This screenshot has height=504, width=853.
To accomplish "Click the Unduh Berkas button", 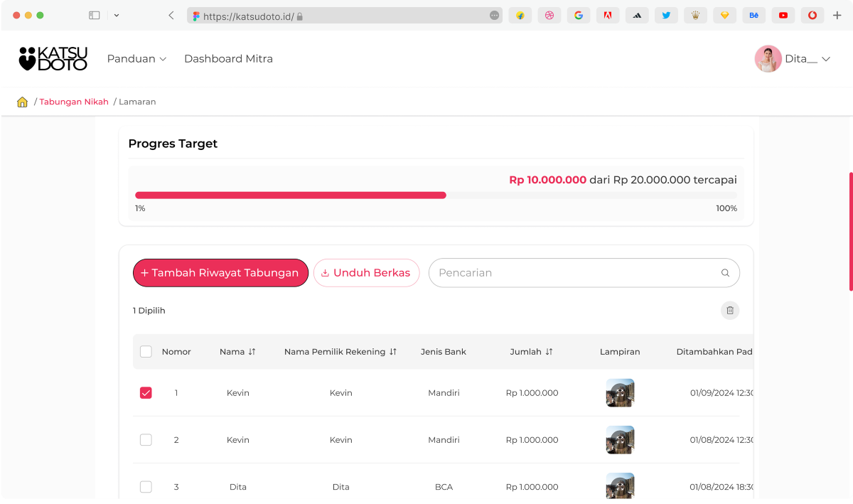I will 366,273.
